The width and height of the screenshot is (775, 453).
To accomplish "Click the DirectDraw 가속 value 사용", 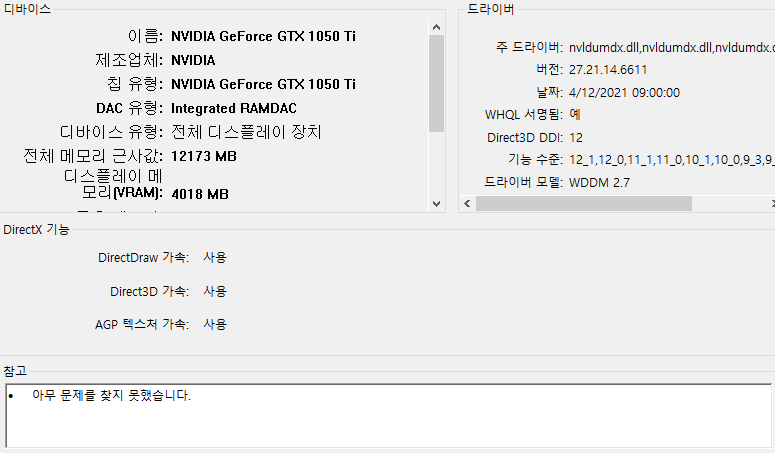I will (x=215, y=257).
